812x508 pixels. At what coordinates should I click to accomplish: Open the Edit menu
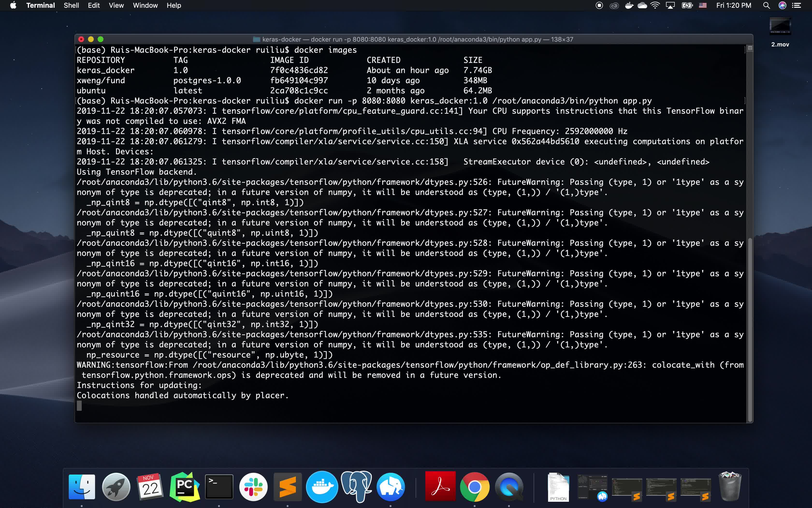tap(94, 5)
